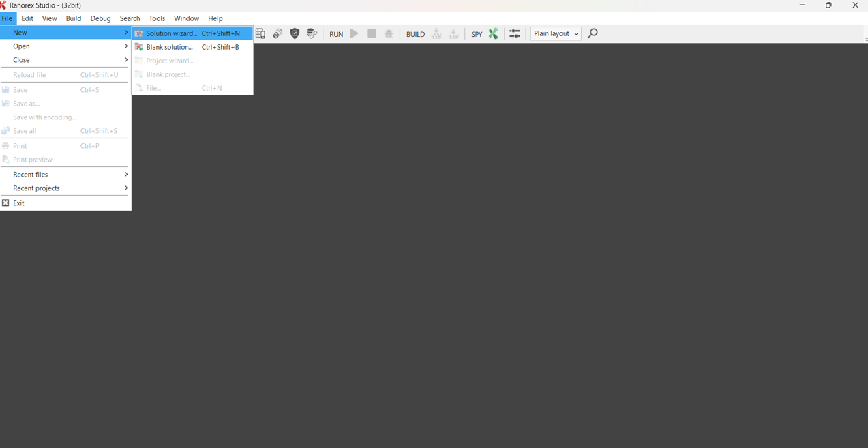This screenshot has width=868, height=448.
Task: Click the Exit X icon
Action: [x=5, y=203]
